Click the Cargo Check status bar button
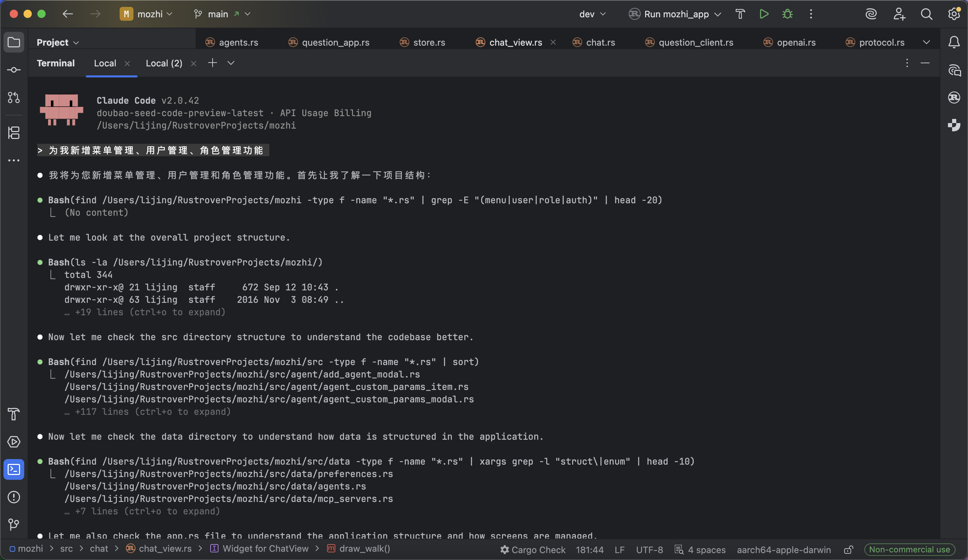The width and height of the screenshot is (968, 560). coord(533,550)
